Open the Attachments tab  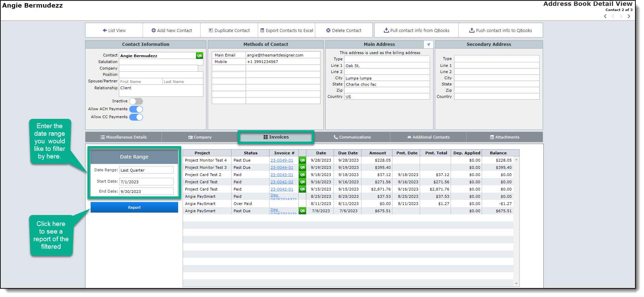pyautogui.click(x=505, y=137)
